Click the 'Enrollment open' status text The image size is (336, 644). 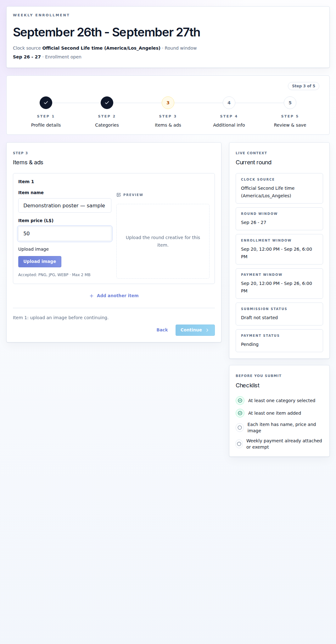(63, 57)
